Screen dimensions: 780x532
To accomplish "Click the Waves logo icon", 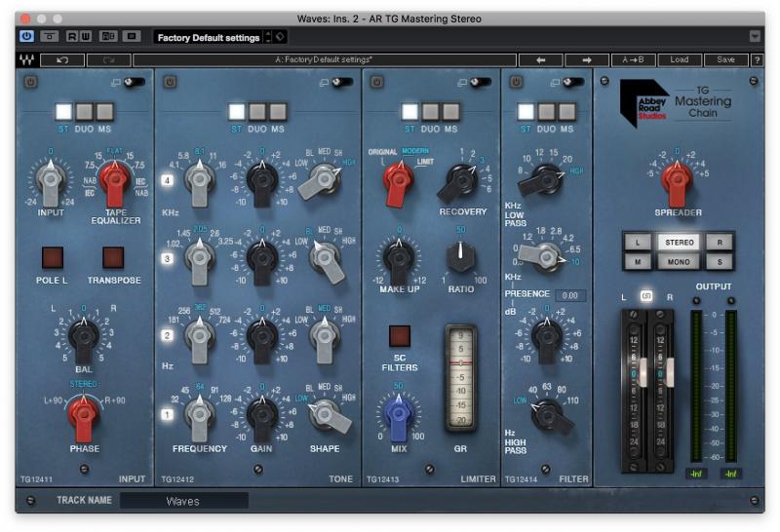I will tap(26, 60).
